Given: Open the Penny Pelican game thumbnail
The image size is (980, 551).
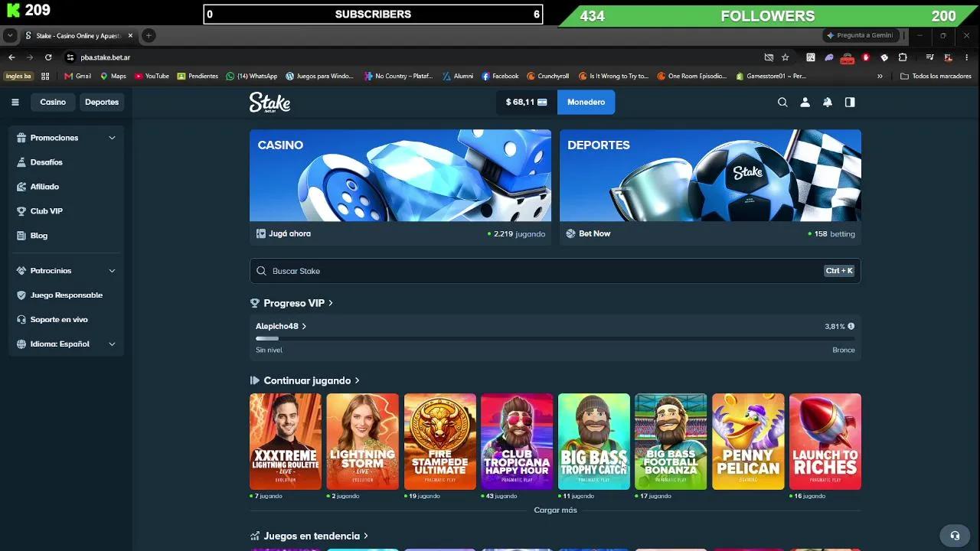Looking at the screenshot, I should click(x=748, y=442).
